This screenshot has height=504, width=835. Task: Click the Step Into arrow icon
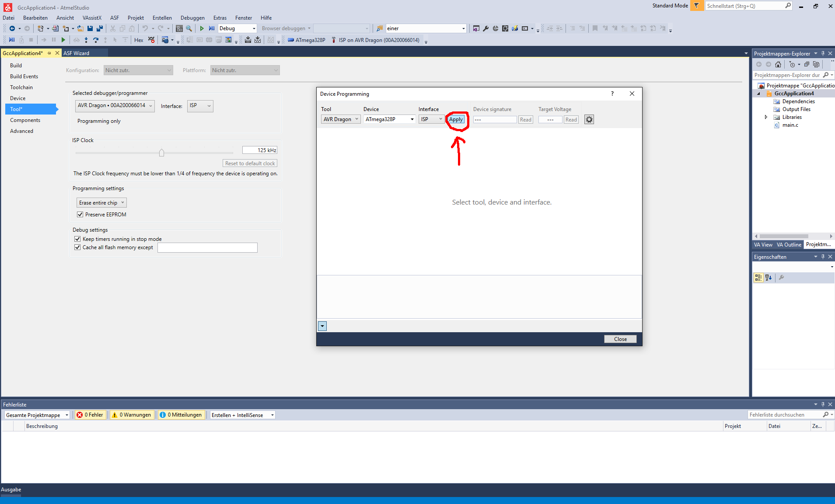pos(86,40)
